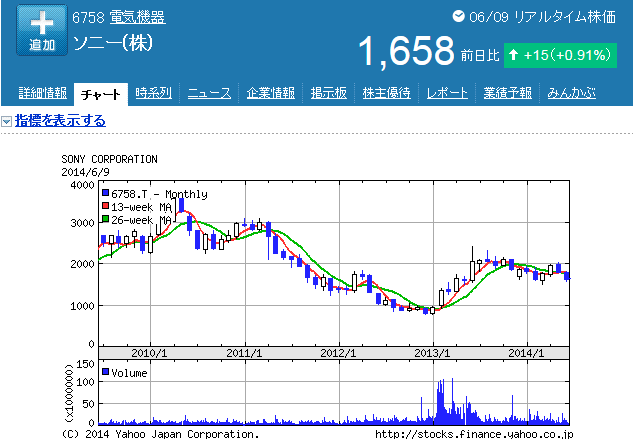The width and height of the screenshot is (633, 439).
Task: Click the volume bar chart
Action: click(334, 392)
